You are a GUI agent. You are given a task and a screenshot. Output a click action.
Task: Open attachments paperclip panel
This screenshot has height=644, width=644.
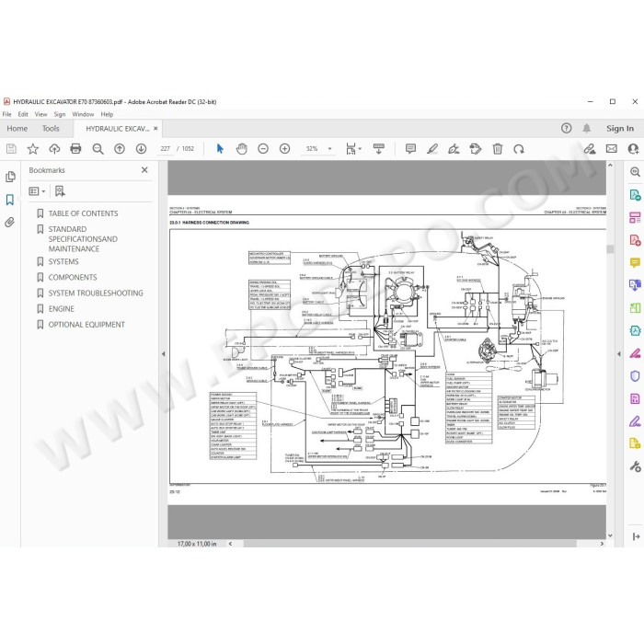pyautogui.click(x=10, y=223)
